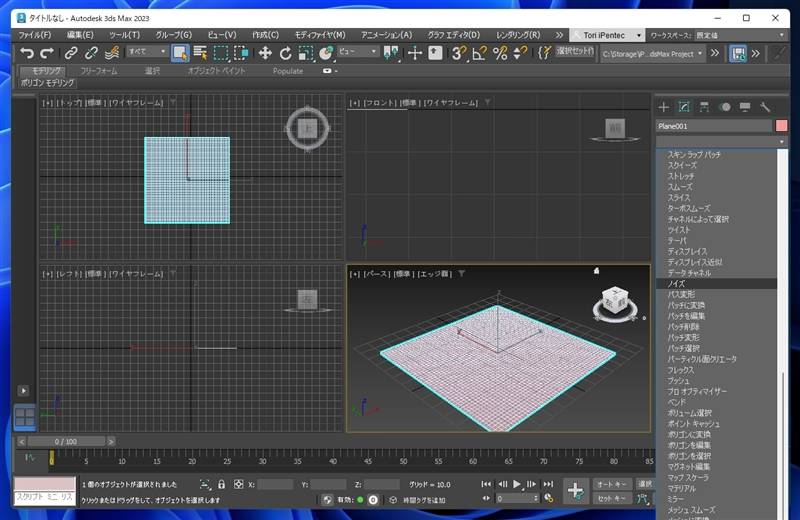Open the Tori iPentec account dropdown
Screen dimensions: 800x520
coord(607,35)
